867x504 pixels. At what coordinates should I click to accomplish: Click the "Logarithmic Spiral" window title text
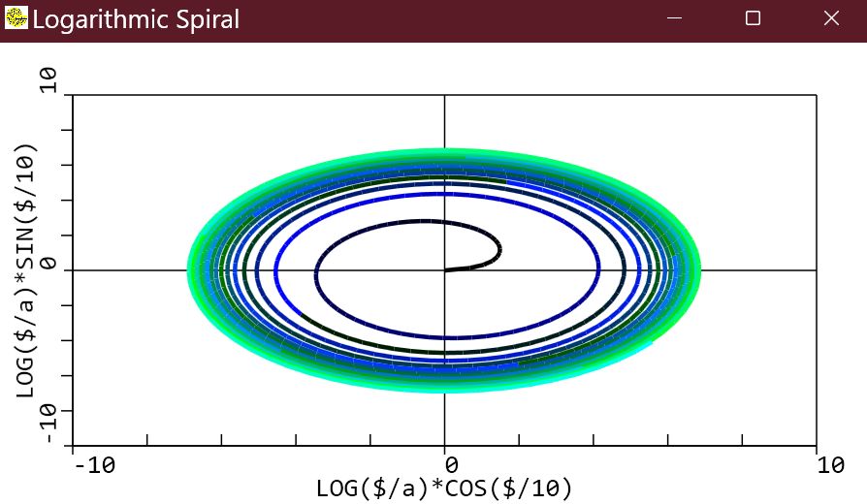click(136, 19)
